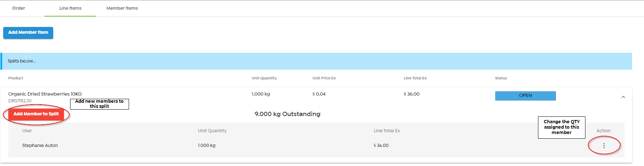Open the three-dot action menu for Stephanie Auton

pyautogui.click(x=604, y=146)
